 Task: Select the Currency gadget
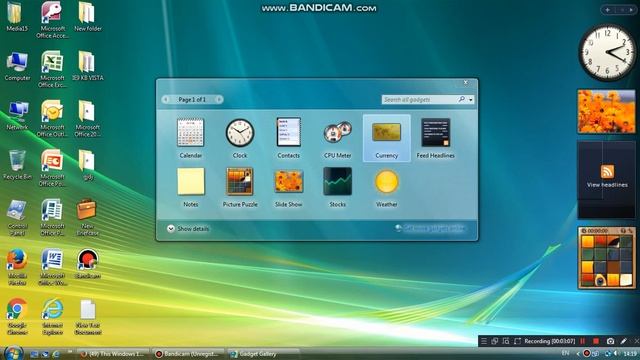pos(387,138)
